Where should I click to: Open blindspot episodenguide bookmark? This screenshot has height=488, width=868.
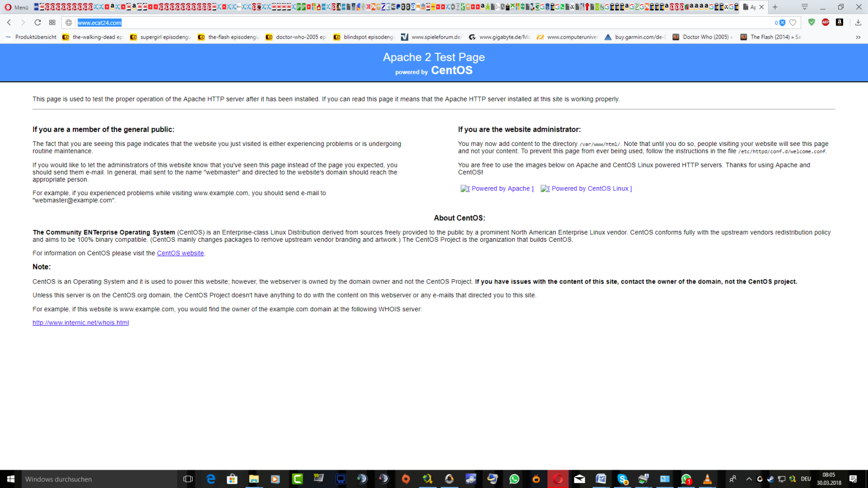(364, 37)
